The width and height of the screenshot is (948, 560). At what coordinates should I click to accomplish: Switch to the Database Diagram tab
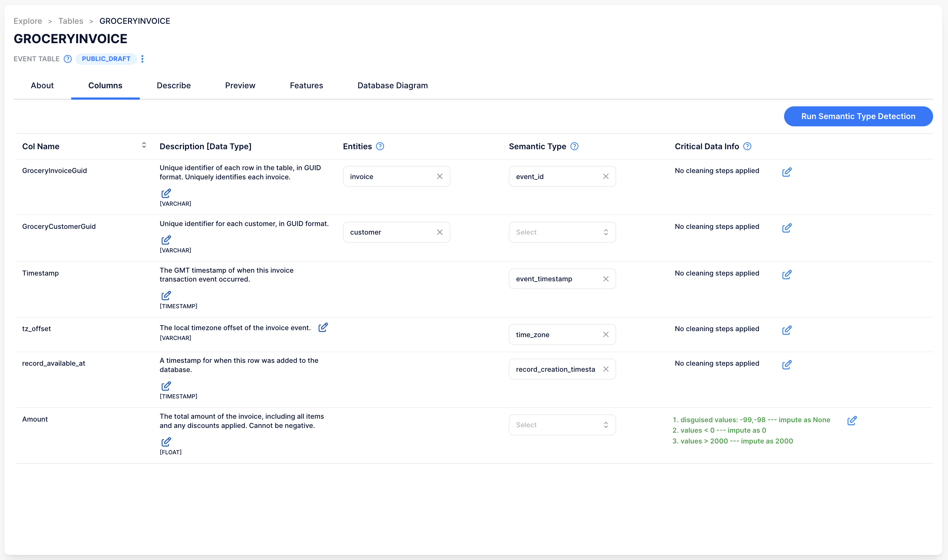click(393, 85)
